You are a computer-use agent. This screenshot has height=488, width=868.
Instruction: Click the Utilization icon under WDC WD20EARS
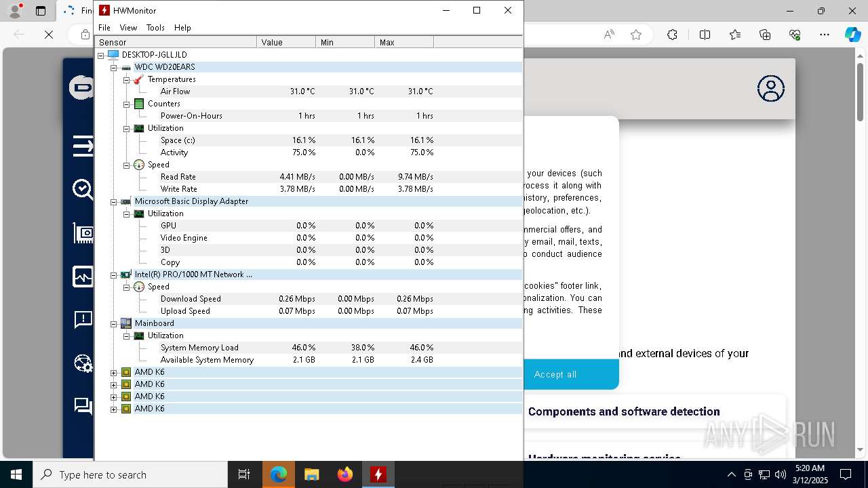click(139, 128)
